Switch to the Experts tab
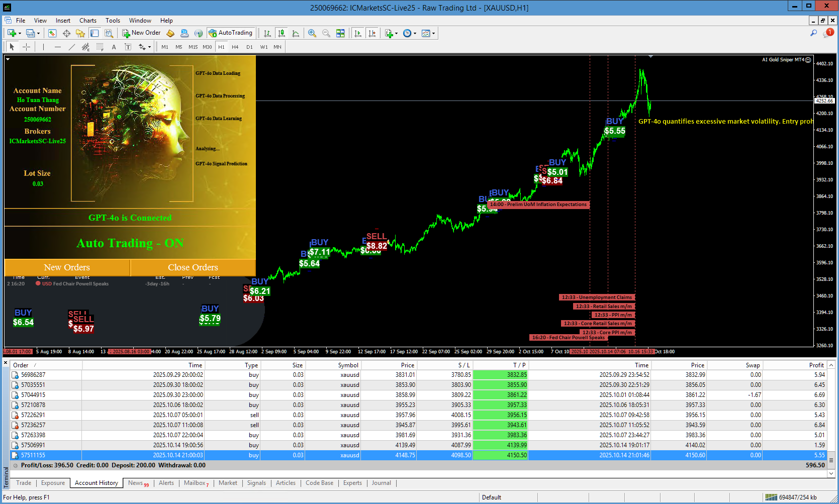839x504 pixels. [x=352, y=483]
